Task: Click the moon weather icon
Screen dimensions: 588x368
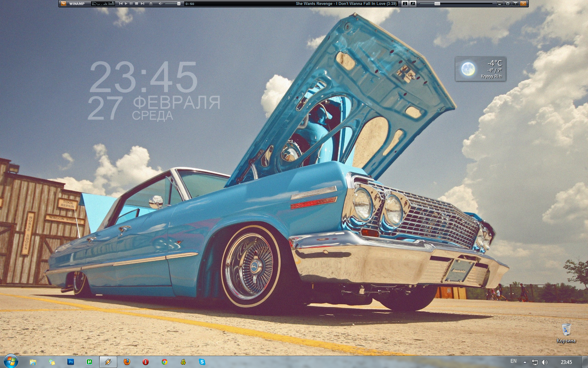Action: pos(468,69)
